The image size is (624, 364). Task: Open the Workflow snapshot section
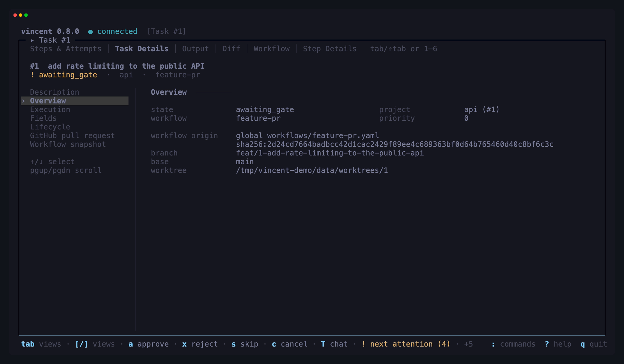pos(68,144)
